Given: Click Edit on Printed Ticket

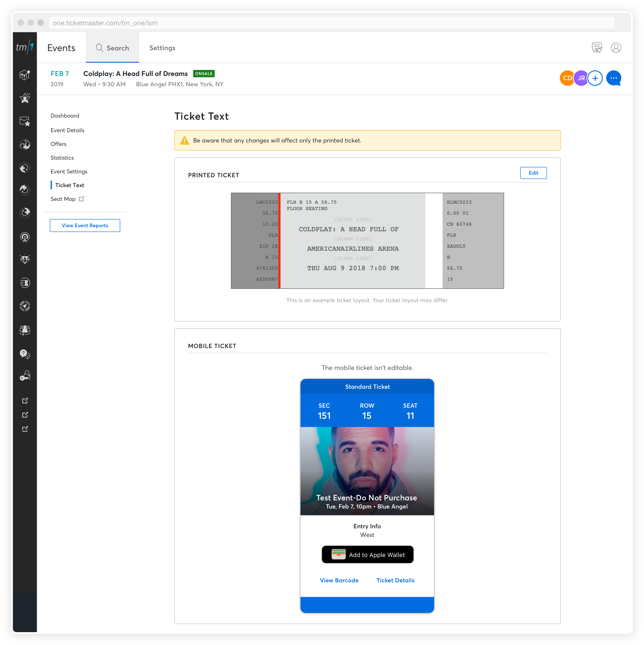Looking at the screenshot, I should (x=533, y=173).
